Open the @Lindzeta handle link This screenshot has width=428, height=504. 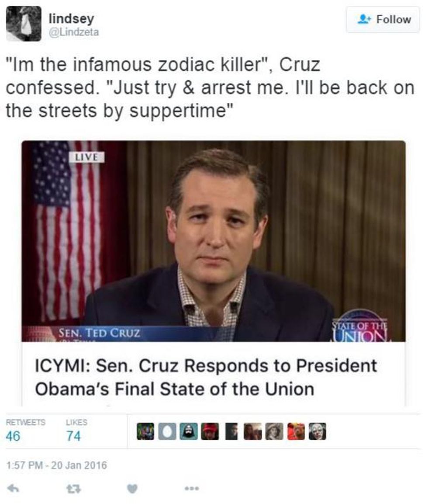click(x=74, y=32)
